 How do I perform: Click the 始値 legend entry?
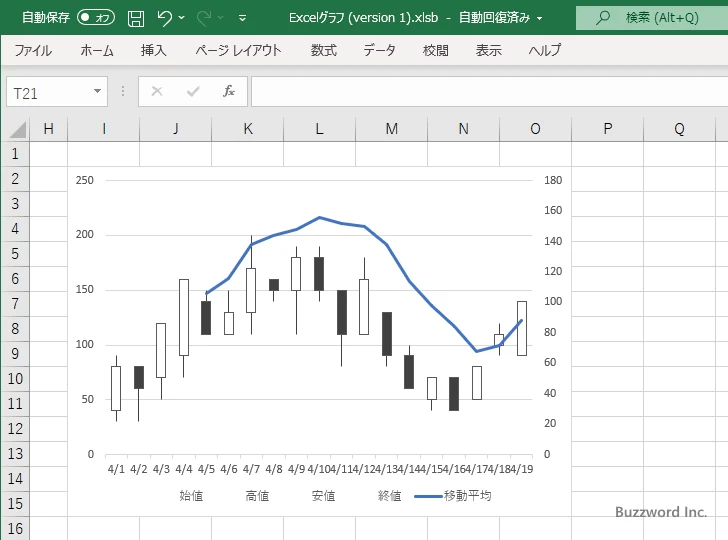(x=191, y=496)
